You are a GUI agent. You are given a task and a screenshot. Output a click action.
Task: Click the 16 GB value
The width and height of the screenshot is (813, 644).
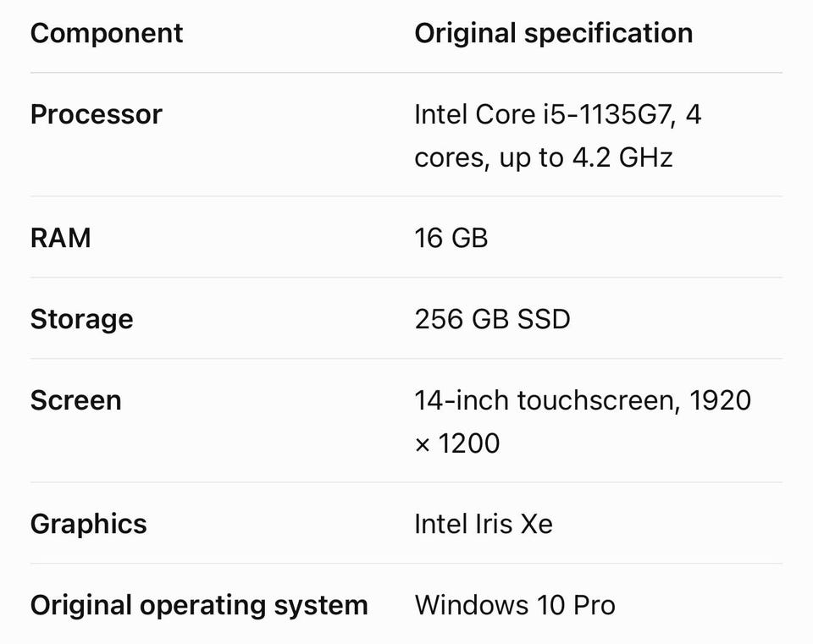click(x=451, y=239)
